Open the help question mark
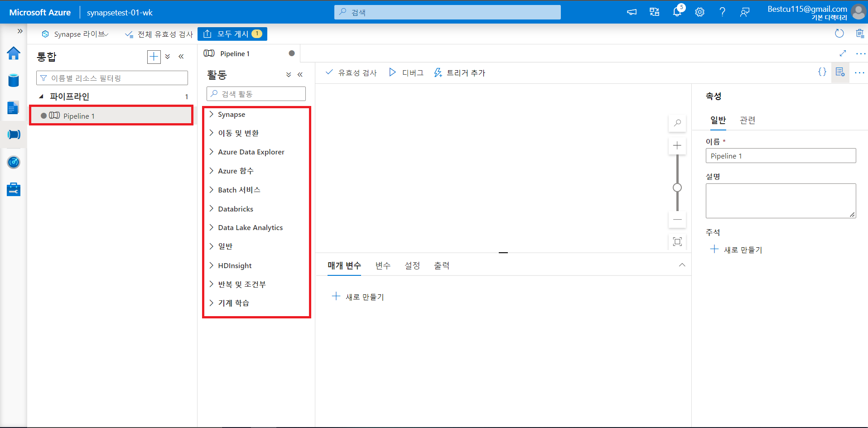The width and height of the screenshot is (868, 428). [x=722, y=12]
